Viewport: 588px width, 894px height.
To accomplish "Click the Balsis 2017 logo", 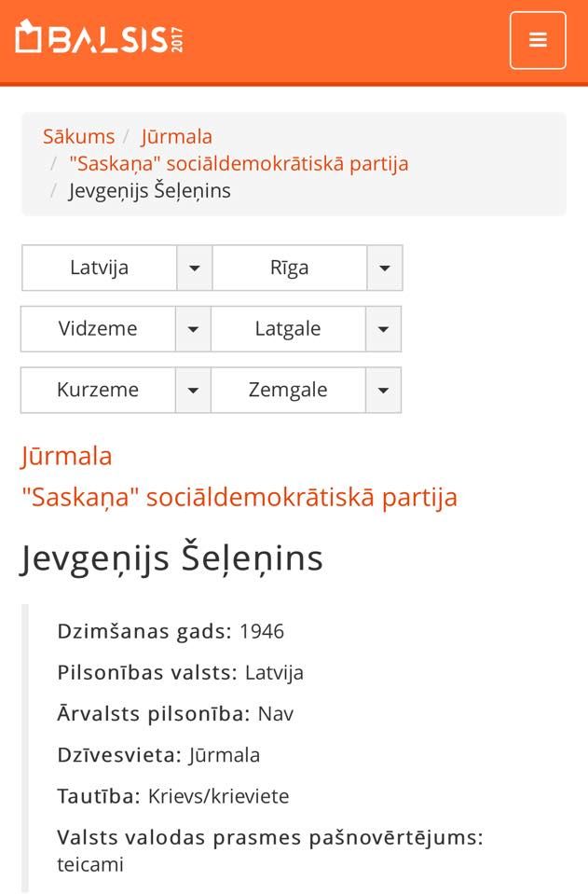I will click(100, 39).
